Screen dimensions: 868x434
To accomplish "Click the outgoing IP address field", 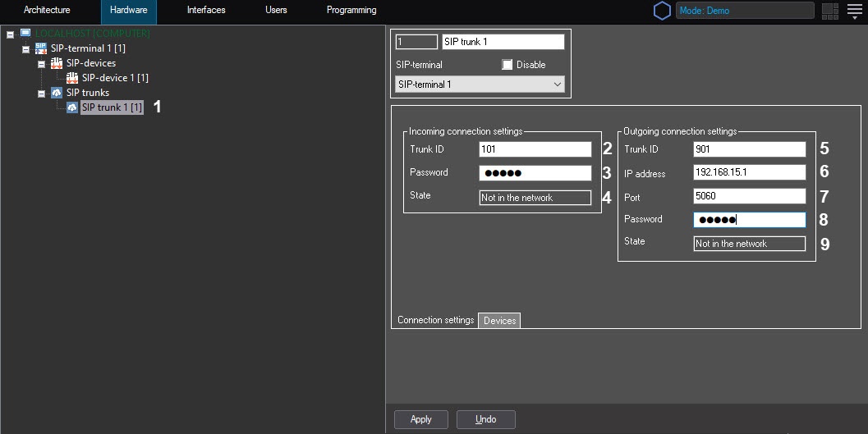I will [x=749, y=173].
